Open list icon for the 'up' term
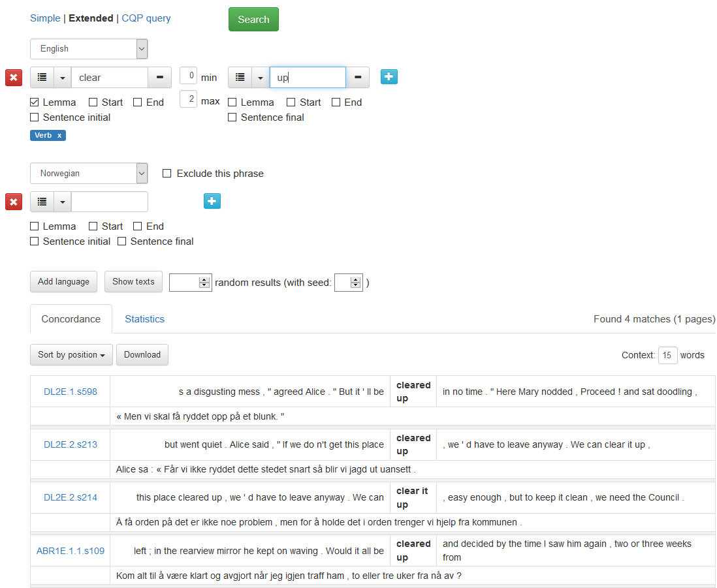 pyautogui.click(x=240, y=78)
